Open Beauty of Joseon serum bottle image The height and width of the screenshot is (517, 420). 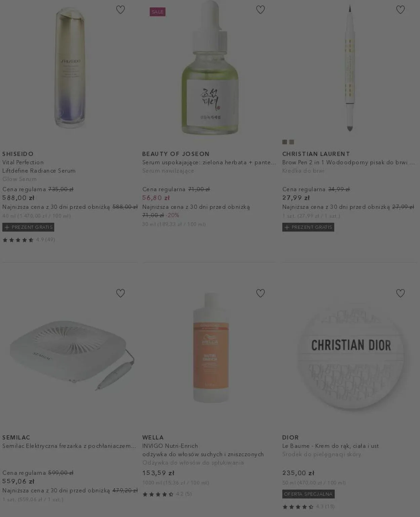point(210,69)
